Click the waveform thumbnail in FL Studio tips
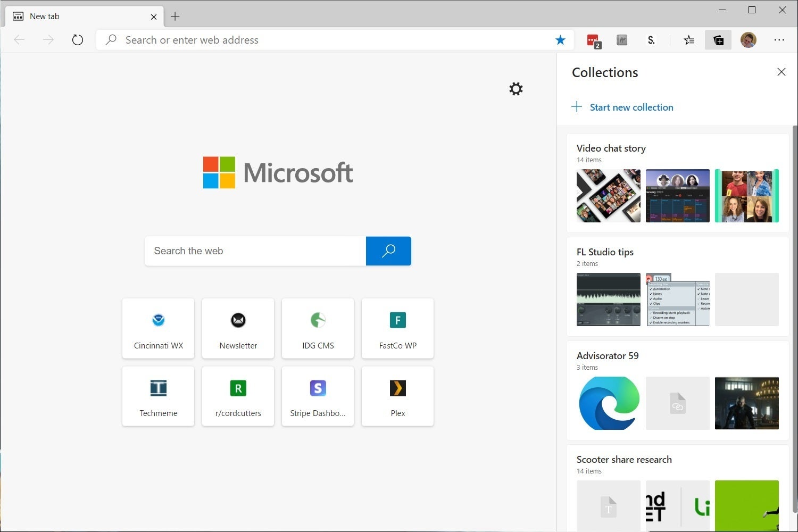Screen dimensions: 798x532 609,300
